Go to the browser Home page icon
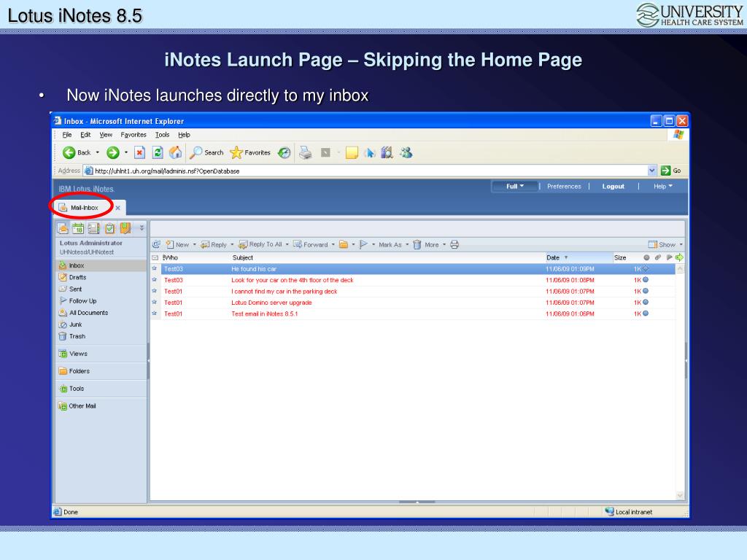Image resolution: width=747 pixels, height=560 pixels. pyautogui.click(x=175, y=152)
